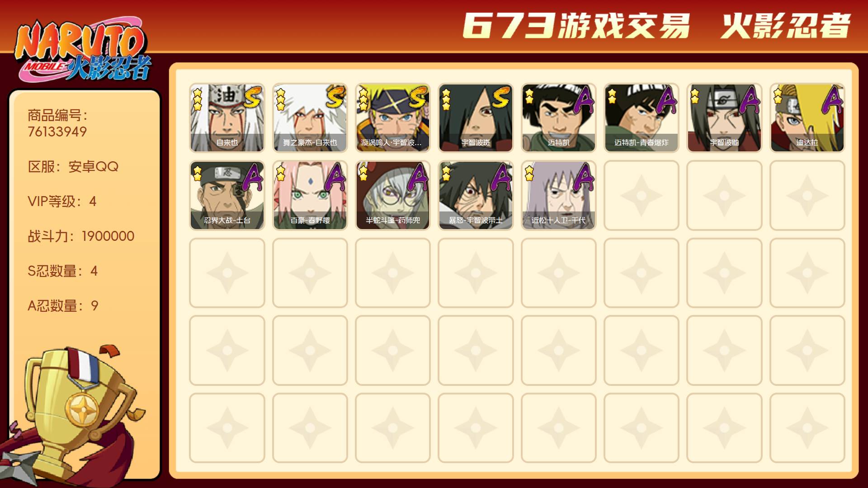Click the 战斗力 1900000 stat line
This screenshot has height=488, width=868.
[81, 236]
